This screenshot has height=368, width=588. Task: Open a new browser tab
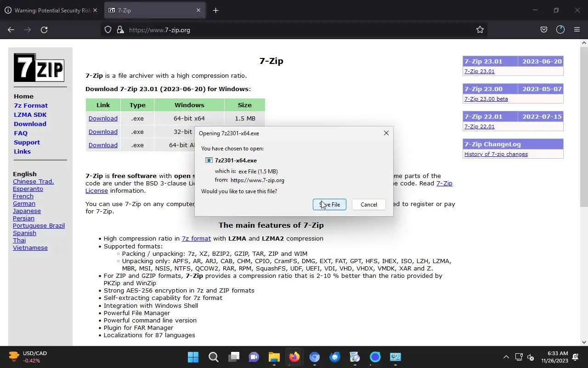[x=215, y=10]
